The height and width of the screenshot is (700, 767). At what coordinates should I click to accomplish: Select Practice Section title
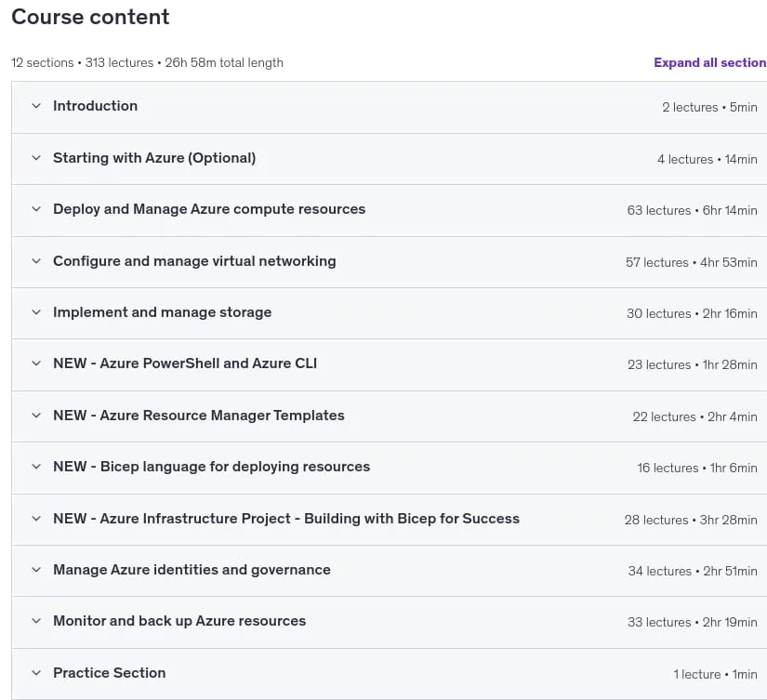click(110, 673)
